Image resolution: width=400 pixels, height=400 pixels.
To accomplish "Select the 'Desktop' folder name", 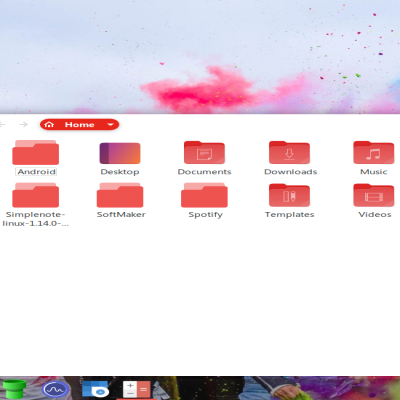I will click(120, 172).
